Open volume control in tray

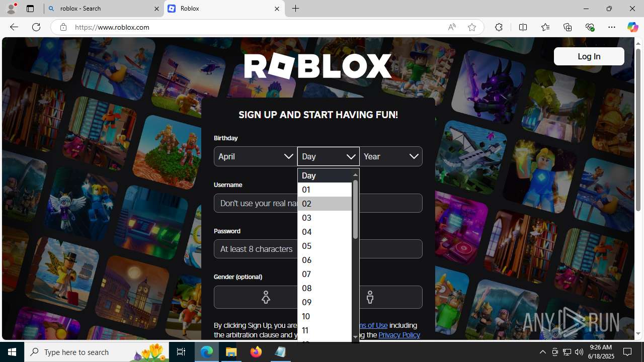[579, 352]
